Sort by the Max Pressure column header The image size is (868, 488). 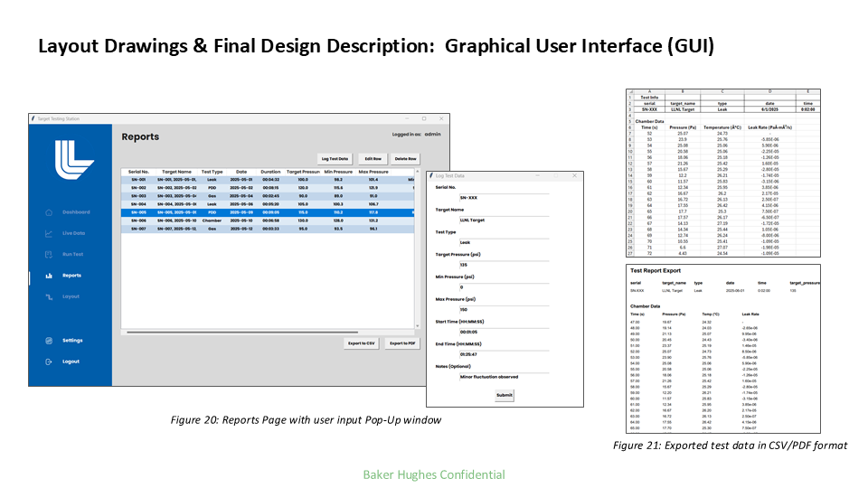(x=373, y=172)
